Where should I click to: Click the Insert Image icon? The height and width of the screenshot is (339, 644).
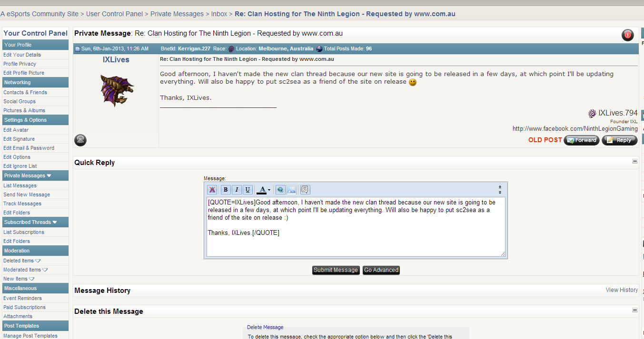pos(291,190)
